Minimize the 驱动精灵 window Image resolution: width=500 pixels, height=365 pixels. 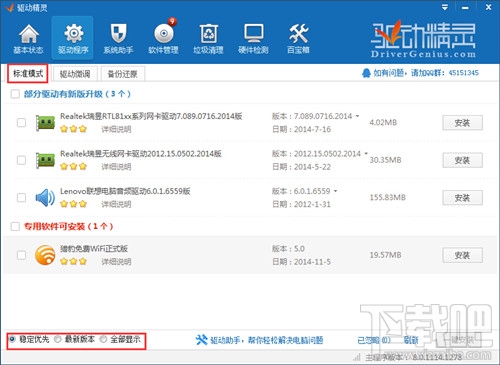(x=466, y=7)
